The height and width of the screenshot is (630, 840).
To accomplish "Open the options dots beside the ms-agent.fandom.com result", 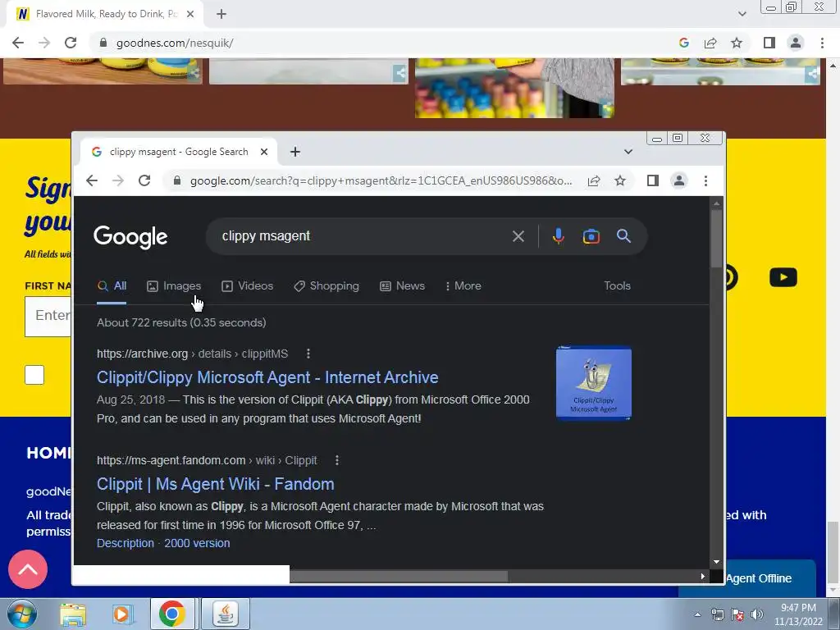I will tap(337, 460).
